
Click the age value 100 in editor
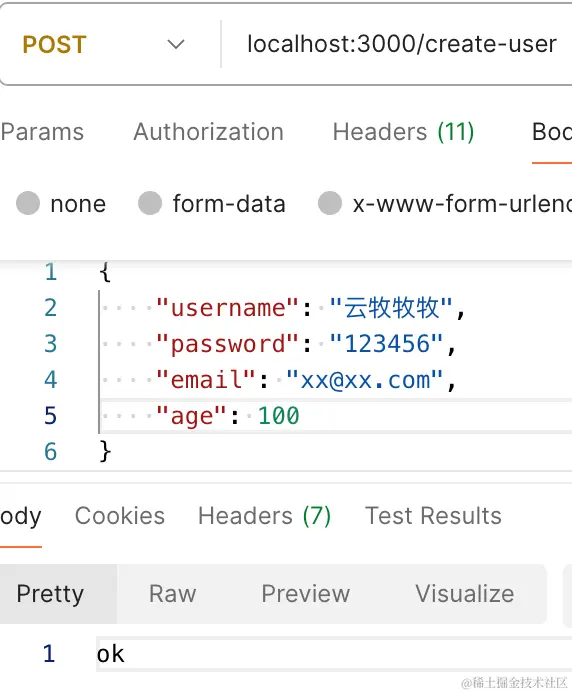278,416
